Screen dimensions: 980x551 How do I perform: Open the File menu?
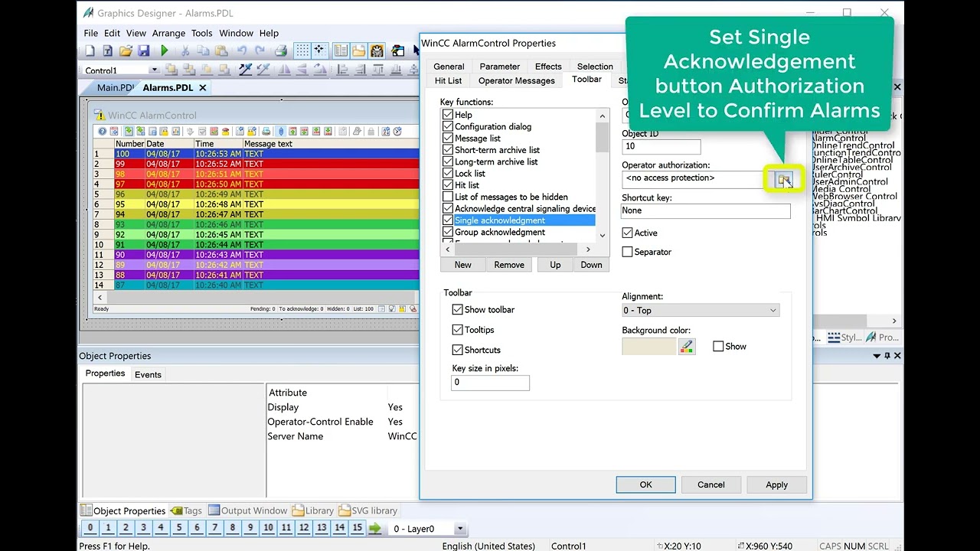click(91, 33)
